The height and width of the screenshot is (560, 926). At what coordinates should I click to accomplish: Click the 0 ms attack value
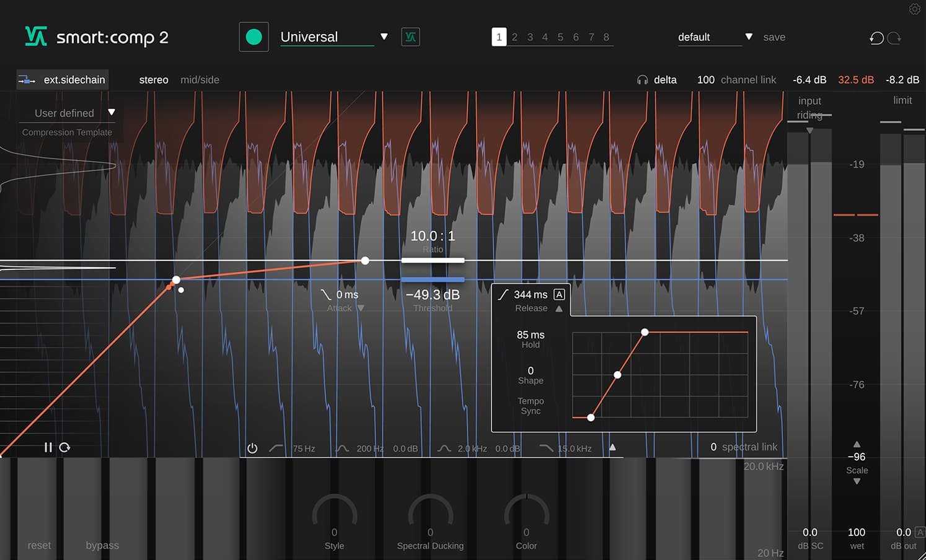(x=347, y=295)
